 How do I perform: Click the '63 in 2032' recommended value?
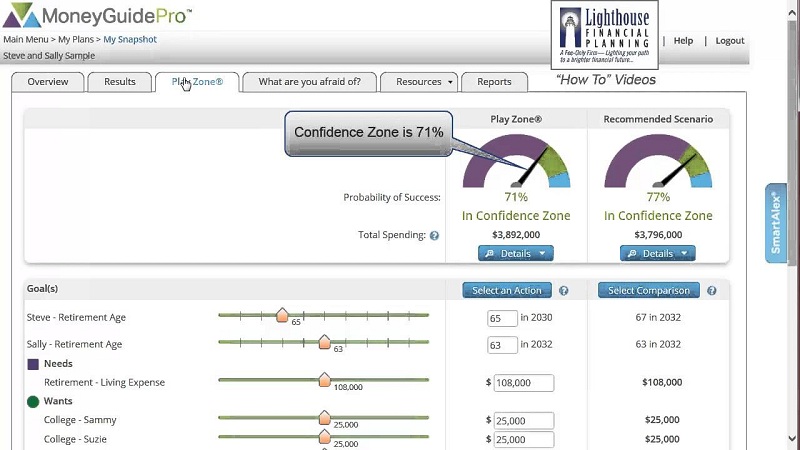tap(658, 344)
